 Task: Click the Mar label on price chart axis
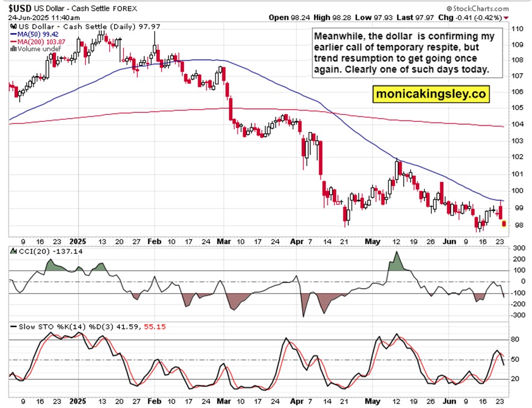[224, 242]
